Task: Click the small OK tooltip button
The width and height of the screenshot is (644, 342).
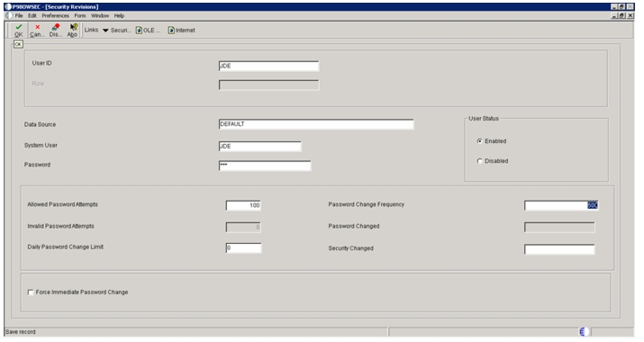Action: click(18, 44)
